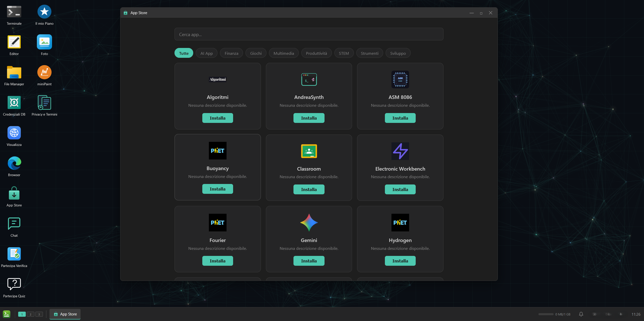Open the Strumenti category filter

coord(369,53)
